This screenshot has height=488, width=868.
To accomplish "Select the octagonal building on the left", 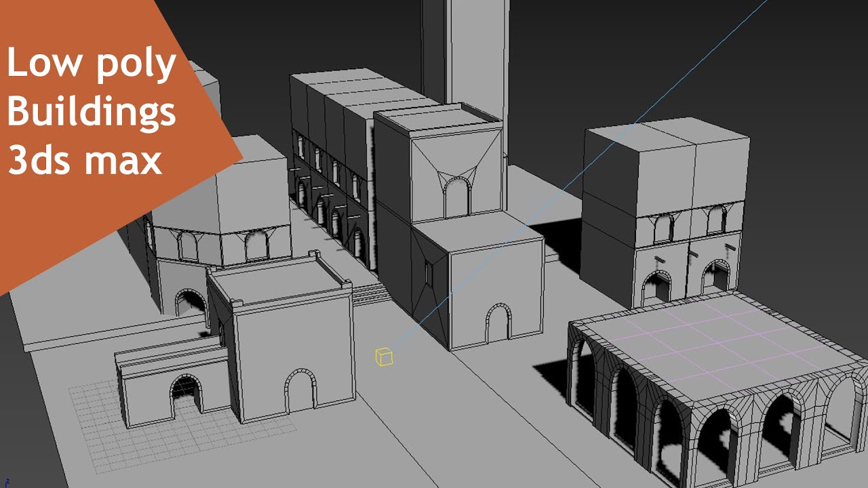I will [216, 226].
